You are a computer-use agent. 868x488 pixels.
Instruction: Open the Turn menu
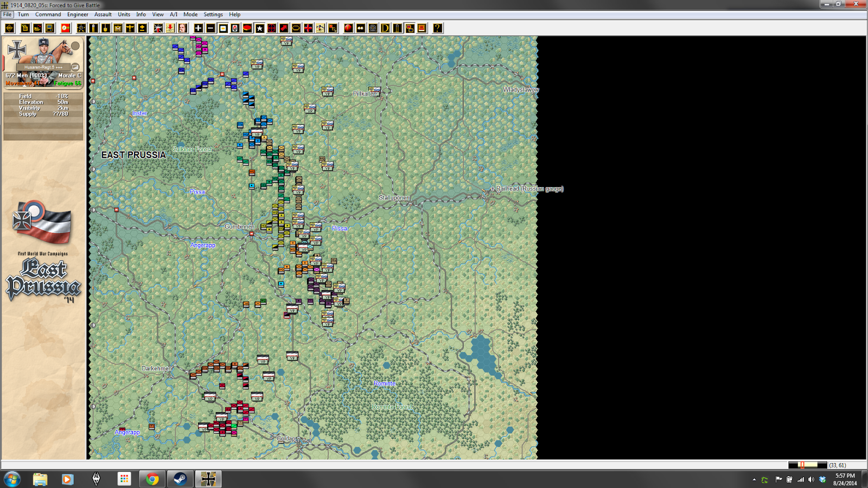pos(23,15)
